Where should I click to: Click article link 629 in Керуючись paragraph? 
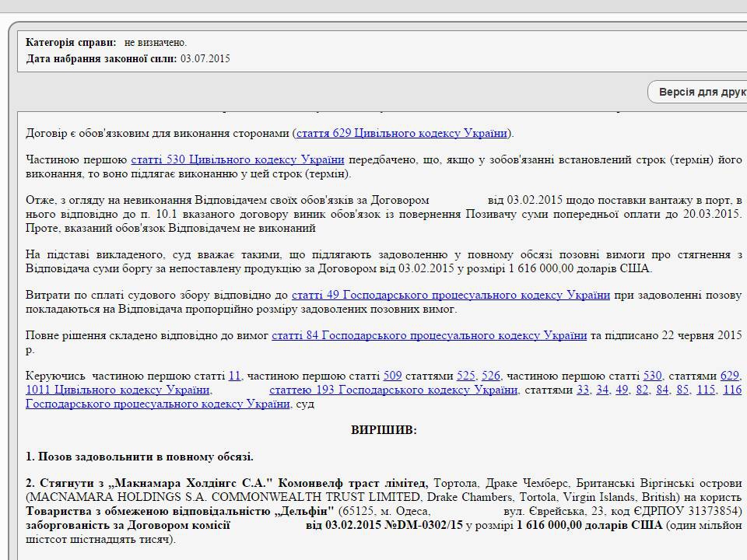pos(729,376)
